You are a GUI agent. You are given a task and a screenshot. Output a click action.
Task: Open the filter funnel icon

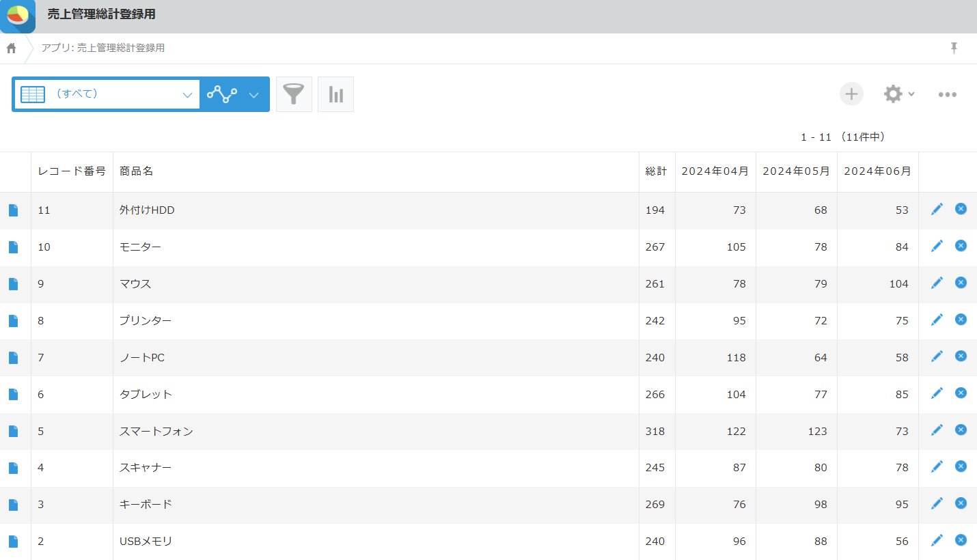pos(294,94)
